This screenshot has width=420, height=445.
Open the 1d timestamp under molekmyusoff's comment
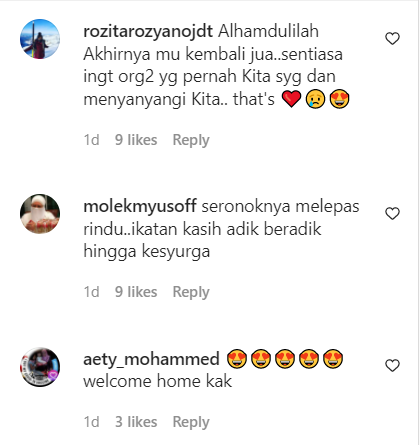[91, 292]
